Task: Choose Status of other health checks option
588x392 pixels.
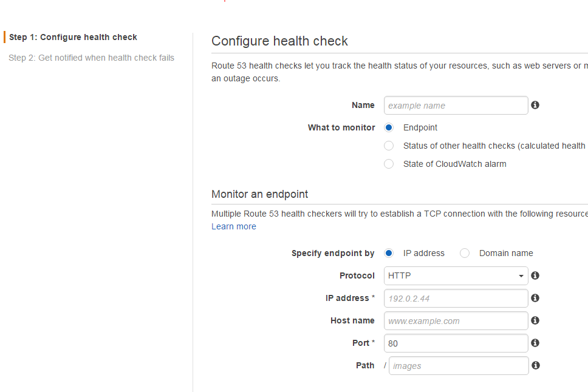Action: tap(389, 146)
